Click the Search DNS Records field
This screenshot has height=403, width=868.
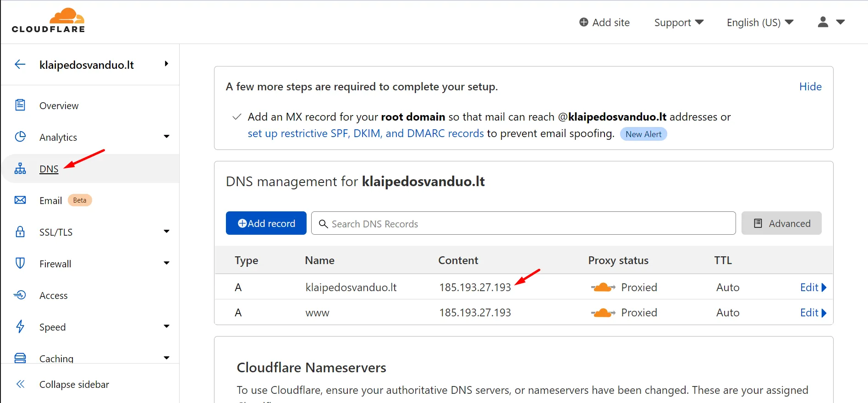pyautogui.click(x=523, y=223)
